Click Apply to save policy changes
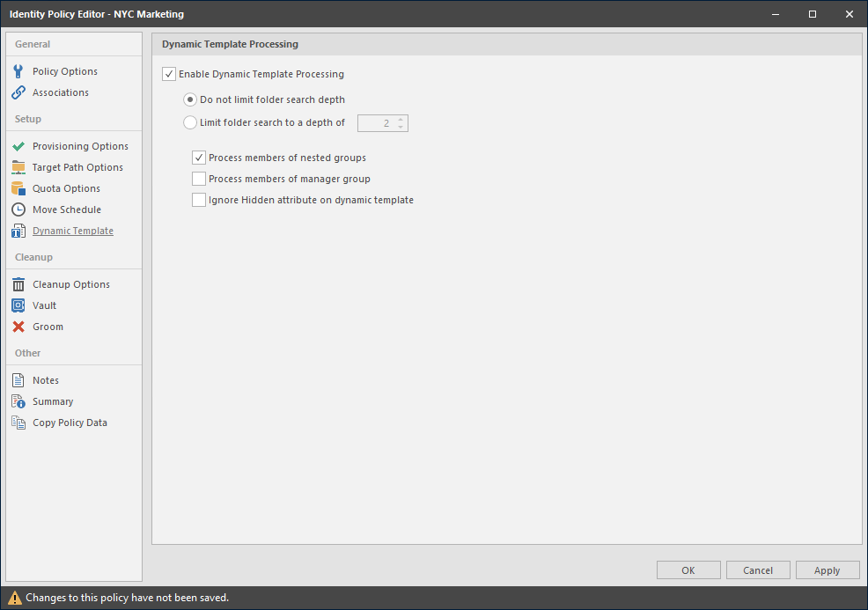Screen dimensions: 868x610 828,570
